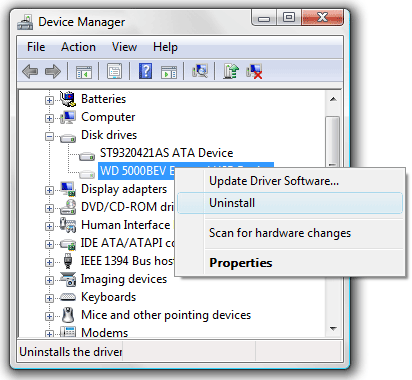Screen dimensions: 412x380
Task: Click Scan for hardware changes toolbar icon
Action: click(x=200, y=71)
